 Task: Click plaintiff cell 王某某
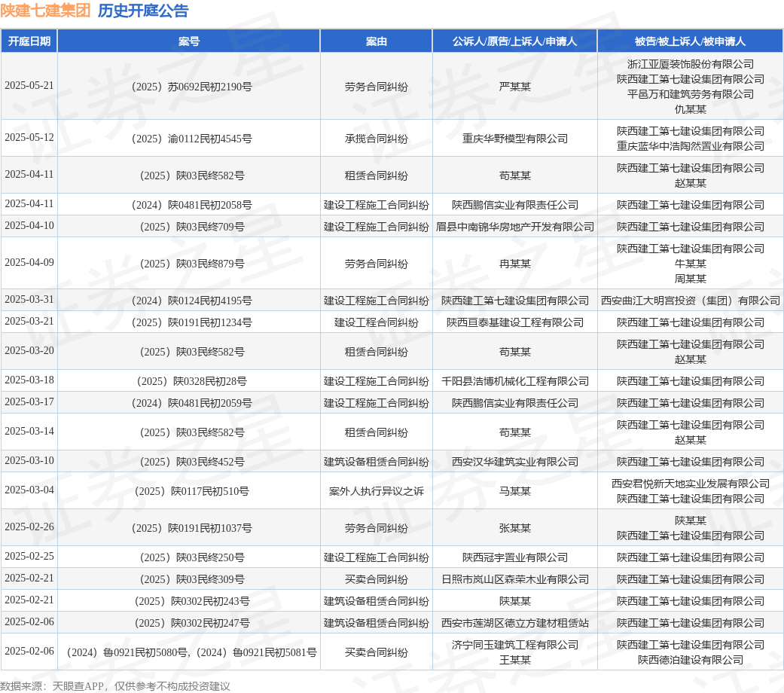[514, 660]
